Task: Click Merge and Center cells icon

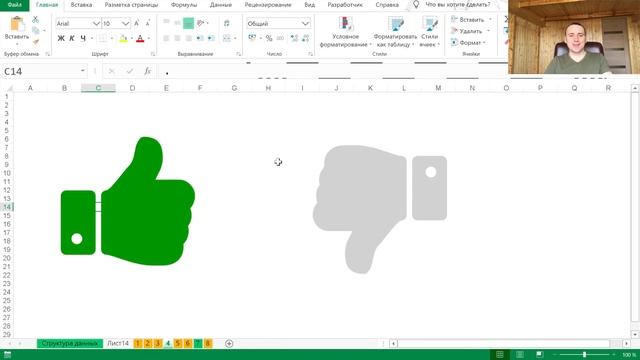Action: 227,38
